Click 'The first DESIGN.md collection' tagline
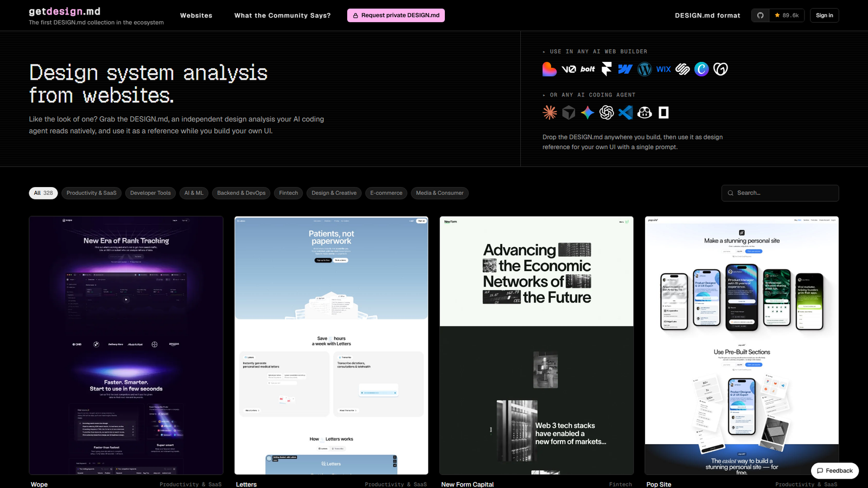 click(x=96, y=22)
